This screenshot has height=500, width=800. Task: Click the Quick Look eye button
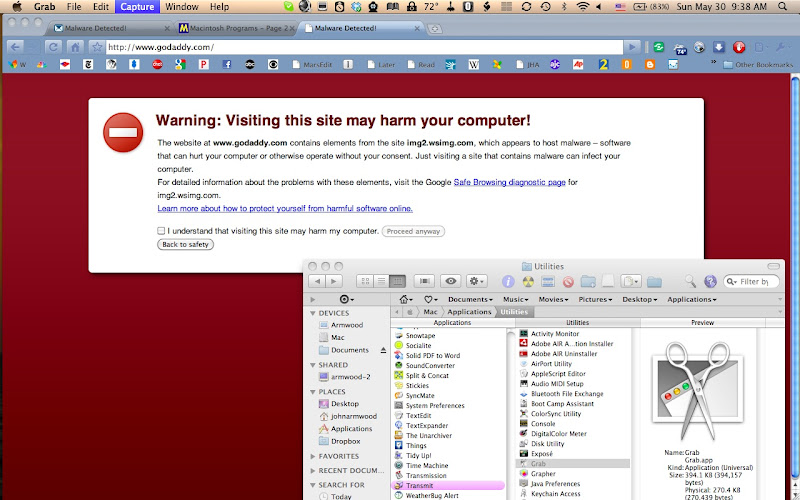451,281
